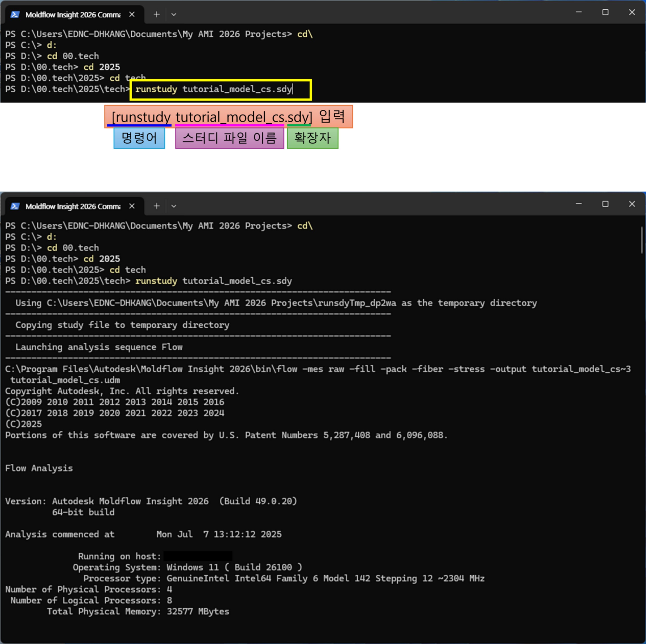The height and width of the screenshot is (644, 646).
Task: Click the orange [runstudy tutorial_model_cs.sdy] 입력 banner
Action: click(228, 117)
